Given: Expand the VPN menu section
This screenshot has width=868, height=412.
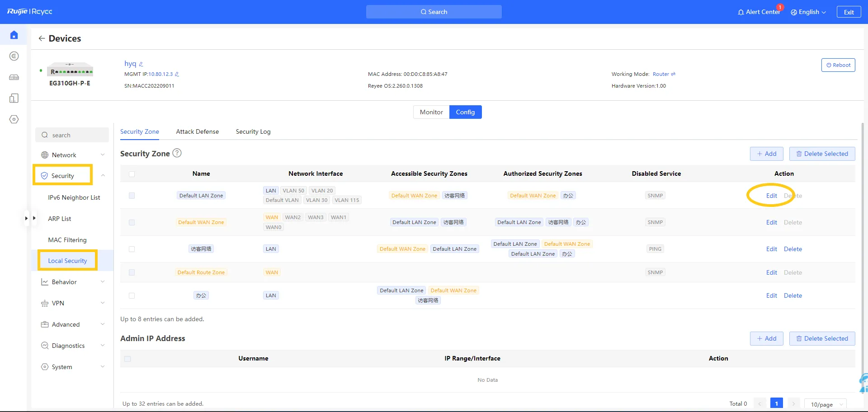Looking at the screenshot, I should pyautogui.click(x=103, y=303).
